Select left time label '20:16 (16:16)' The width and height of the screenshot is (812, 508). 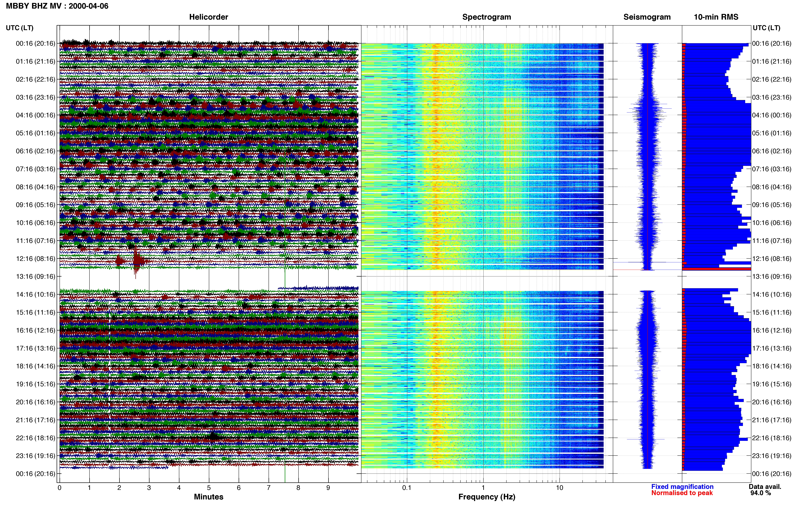click(x=36, y=402)
